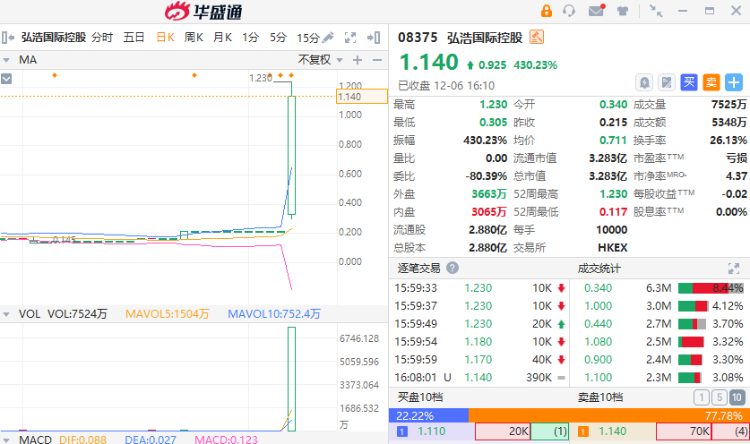This screenshot has height=444, width=750.
Task: Open the MA indicator dropdown arrow
Action: coord(6,60)
